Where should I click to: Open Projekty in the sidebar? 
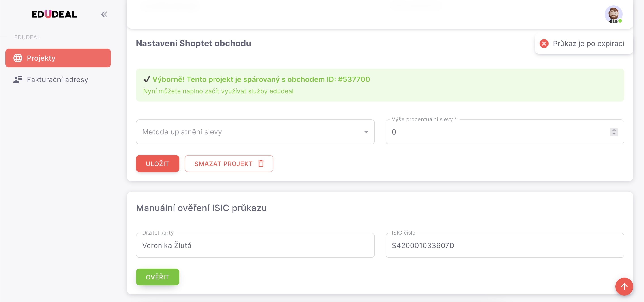point(58,58)
